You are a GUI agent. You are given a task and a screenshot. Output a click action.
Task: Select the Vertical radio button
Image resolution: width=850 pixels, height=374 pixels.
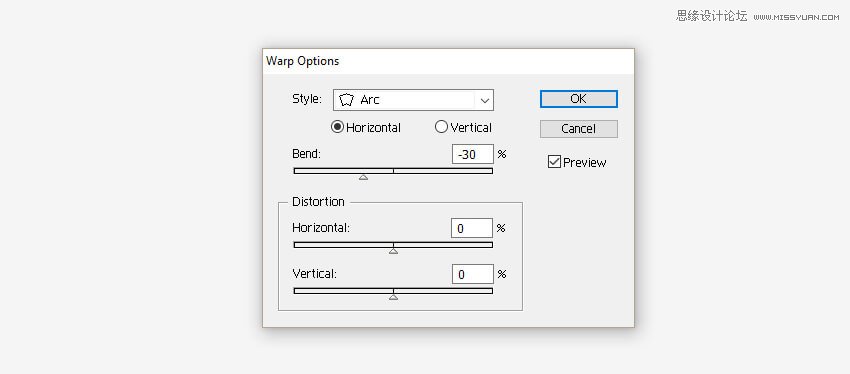(441, 127)
